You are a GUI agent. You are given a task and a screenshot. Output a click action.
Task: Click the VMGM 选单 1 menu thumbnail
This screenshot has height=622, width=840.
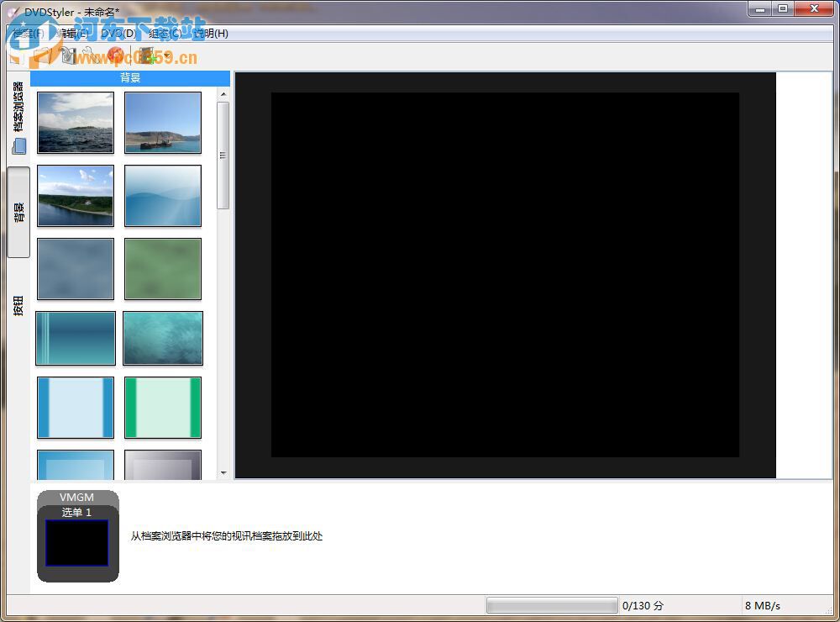pos(76,542)
